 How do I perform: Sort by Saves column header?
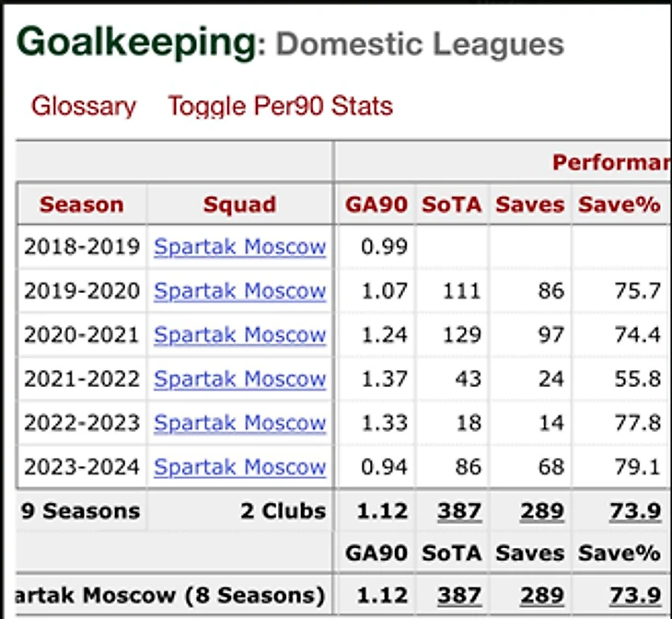(529, 204)
